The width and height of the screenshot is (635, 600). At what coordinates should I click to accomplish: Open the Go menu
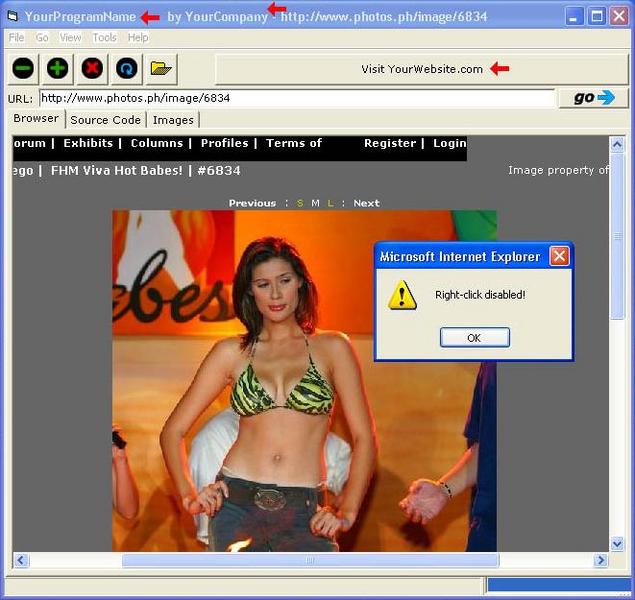(x=42, y=37)
